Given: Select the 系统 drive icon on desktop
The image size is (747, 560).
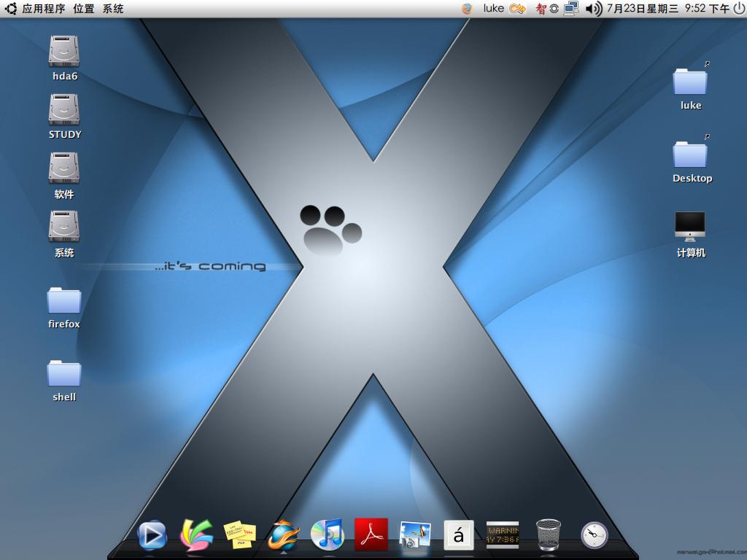Looking at the screenshot, I should pos(64,227).
